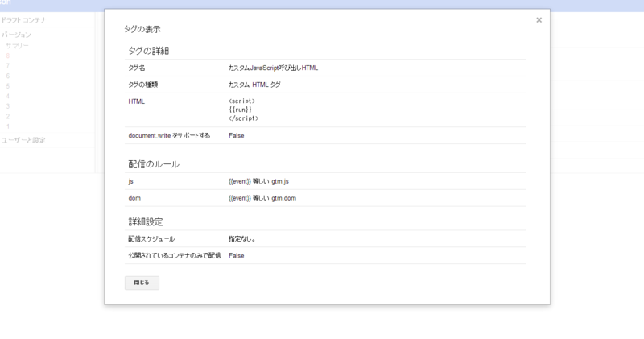This screenshot has width=644, height=339.
Task: Click the 配信のルール section heading
Action: click(x=154, y=164)
